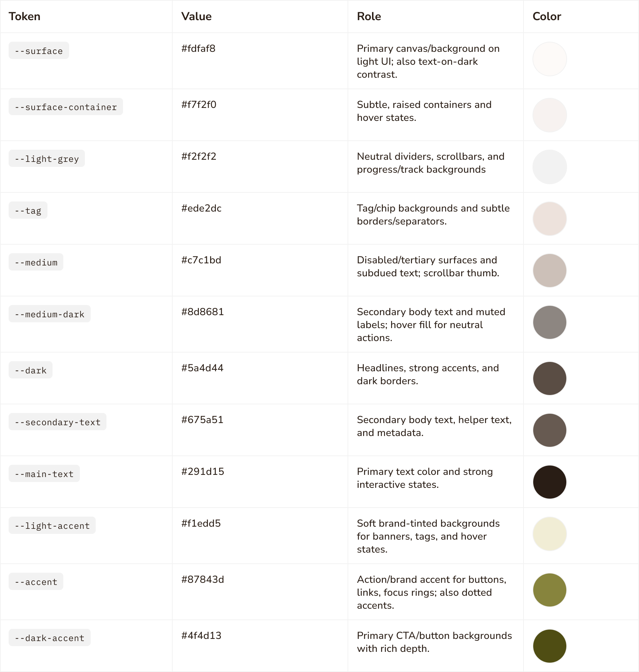Select the --secondary-text token chip
This screenshot has height=672, width=639.
pyautogui.click(x=58, y=422)
